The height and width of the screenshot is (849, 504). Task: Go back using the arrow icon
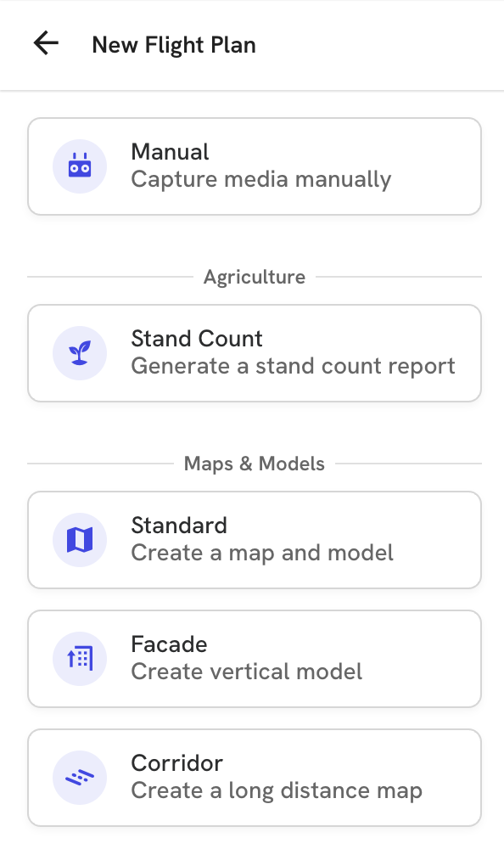coord(46,43)
